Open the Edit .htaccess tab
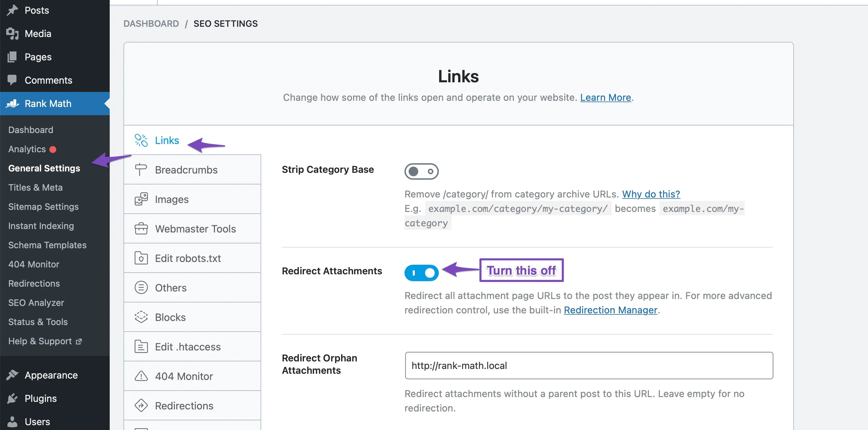The height and width of the screenshot is (430, 868). point(192,347)
